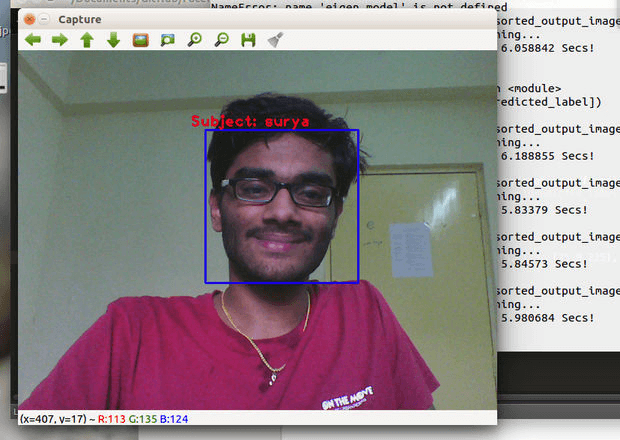Click the G:135 value in status bar
Screen dimensions: 620x440
[x=143, y=419]
